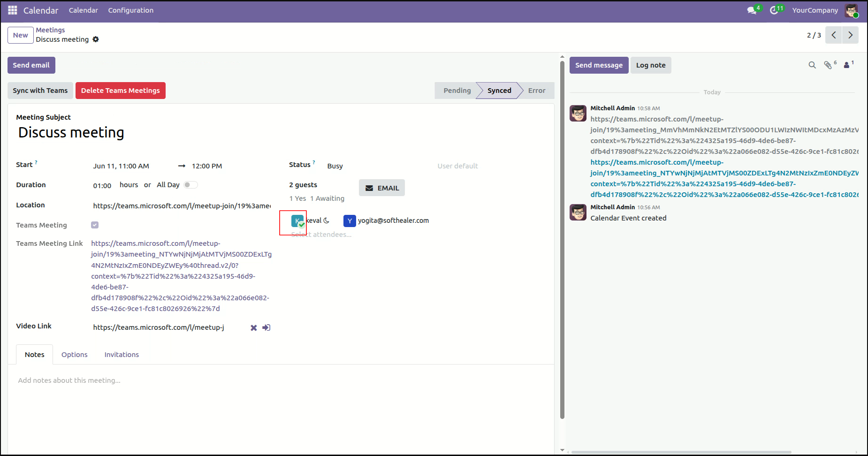Open the activities clock icon
Screen dimensions: 868x456
click(x=774, y=10)
